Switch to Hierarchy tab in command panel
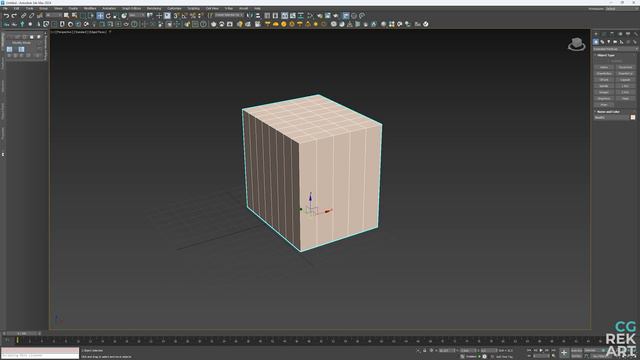Viewport: 640px width, 360px height. pyautogui.click(x=612, y=33)
